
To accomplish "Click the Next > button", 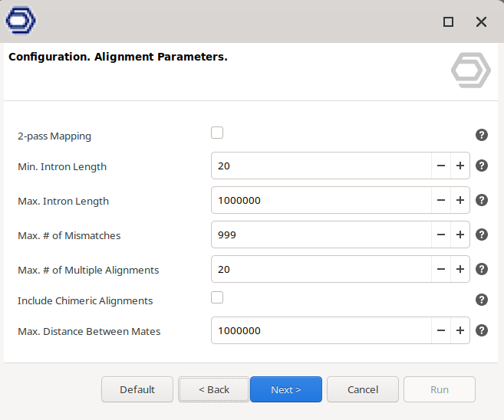I will 286,389.
